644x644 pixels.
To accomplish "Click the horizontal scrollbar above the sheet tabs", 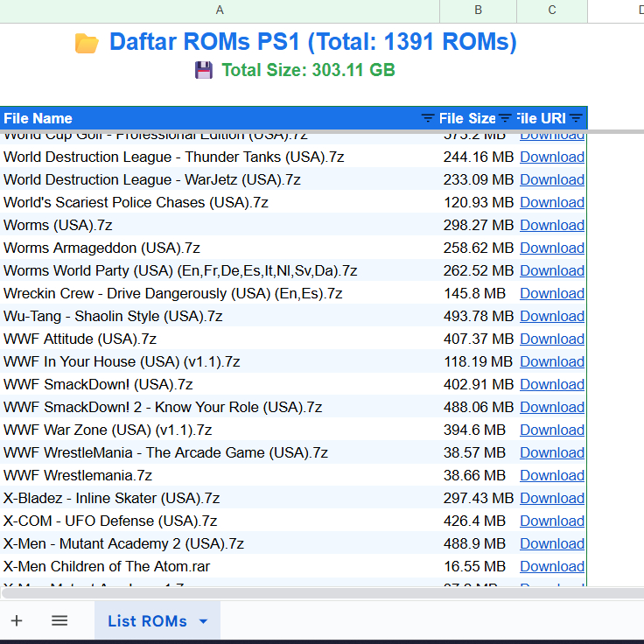I will 262,592.
